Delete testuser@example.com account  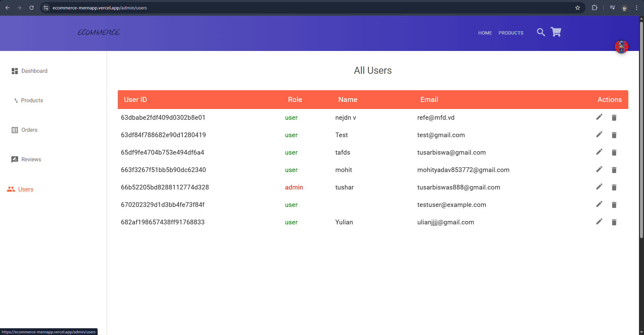tap(614, 205)
